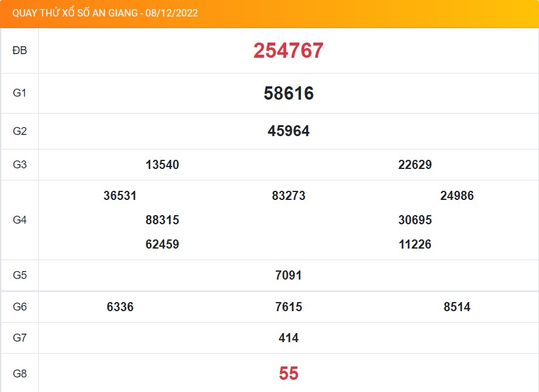The width and height of the screenshot is (539, 392).
Task: Click the G6 number 8514
Action: point(456,307)
